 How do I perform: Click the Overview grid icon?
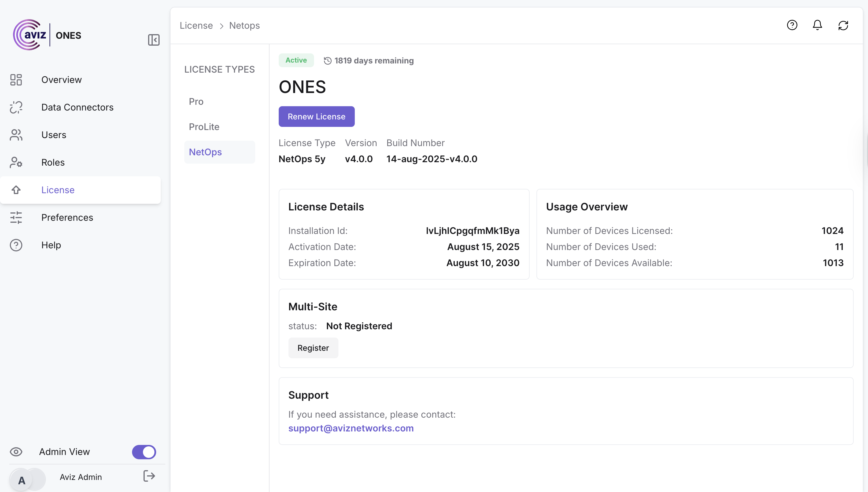16,80
